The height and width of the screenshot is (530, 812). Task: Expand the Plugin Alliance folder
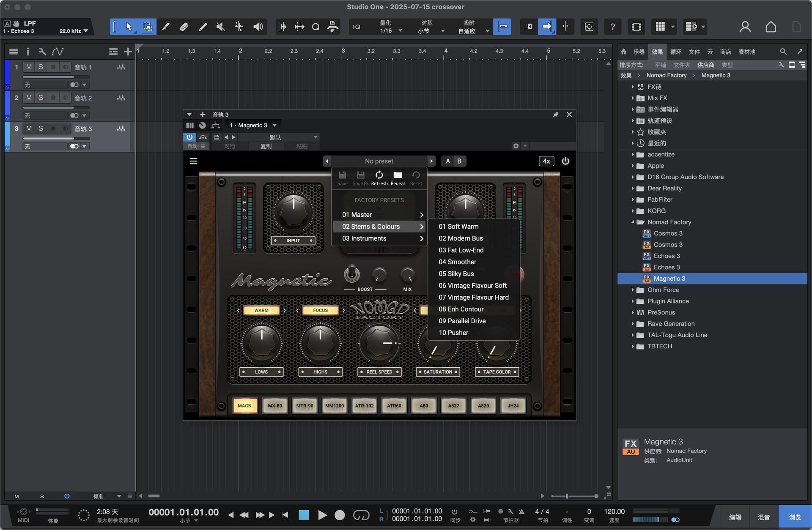click(633, 301)
